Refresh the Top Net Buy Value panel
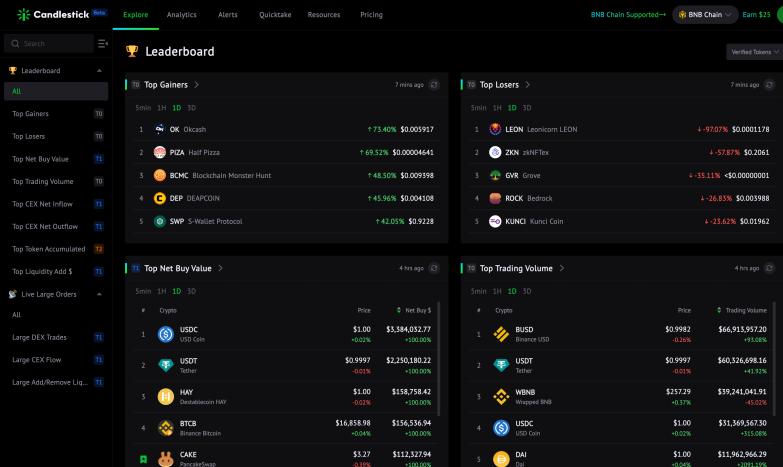The width and height of the screenshot is (783, 467). click(x=434, y=268)
